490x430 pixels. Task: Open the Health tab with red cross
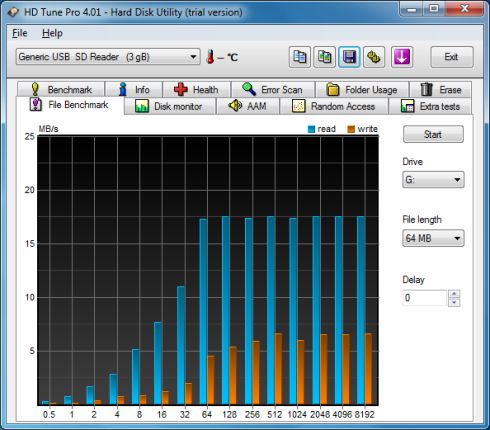[196, 90]
